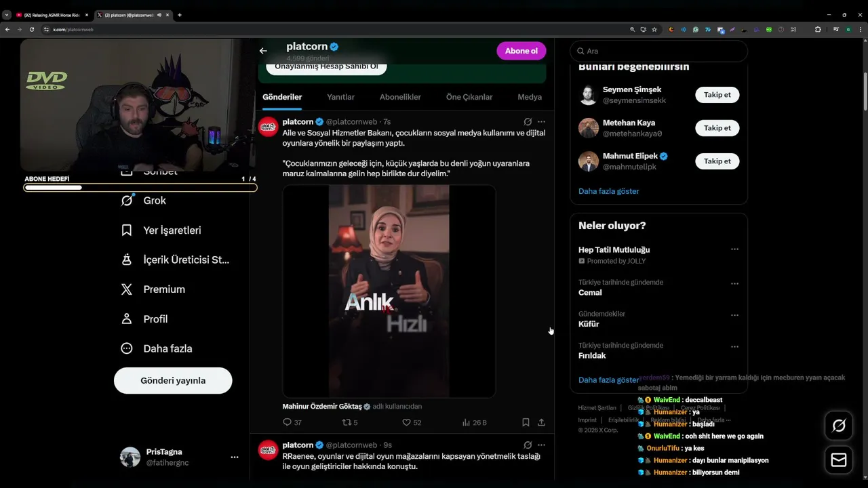Reply to the Bakan post with 37 comments
This screenshot has width=868, height=488.
click(292, 422)
